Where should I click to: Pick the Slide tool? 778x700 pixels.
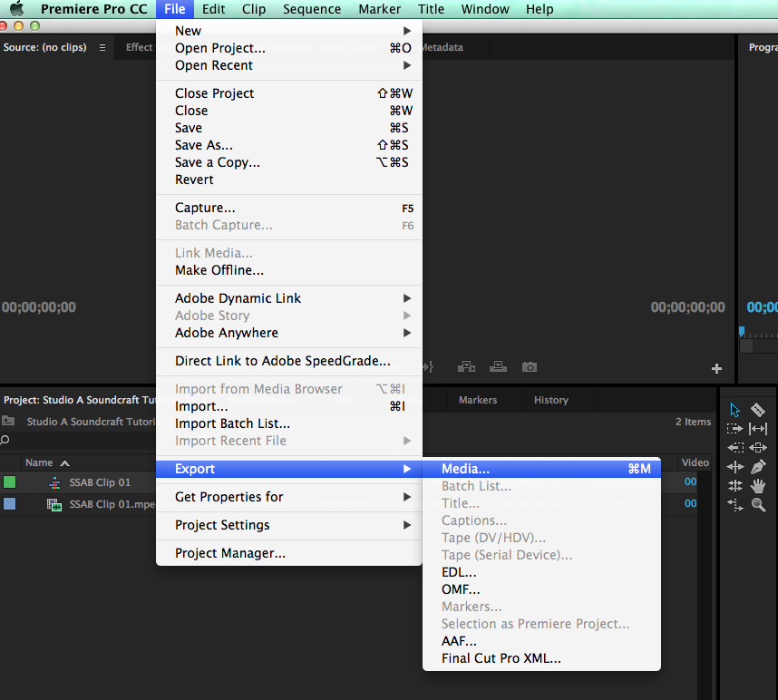758,448
